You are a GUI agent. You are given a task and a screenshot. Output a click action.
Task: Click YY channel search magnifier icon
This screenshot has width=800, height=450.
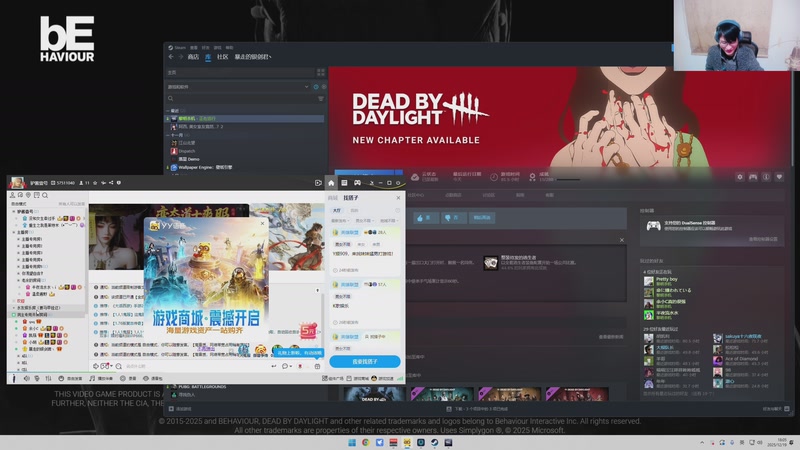[x=45, y=195]
